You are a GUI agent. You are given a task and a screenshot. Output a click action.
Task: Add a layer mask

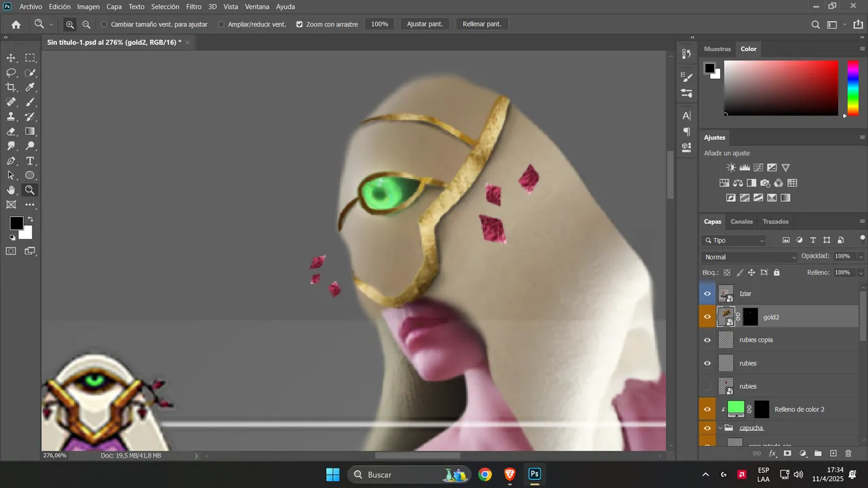(787, 453)
